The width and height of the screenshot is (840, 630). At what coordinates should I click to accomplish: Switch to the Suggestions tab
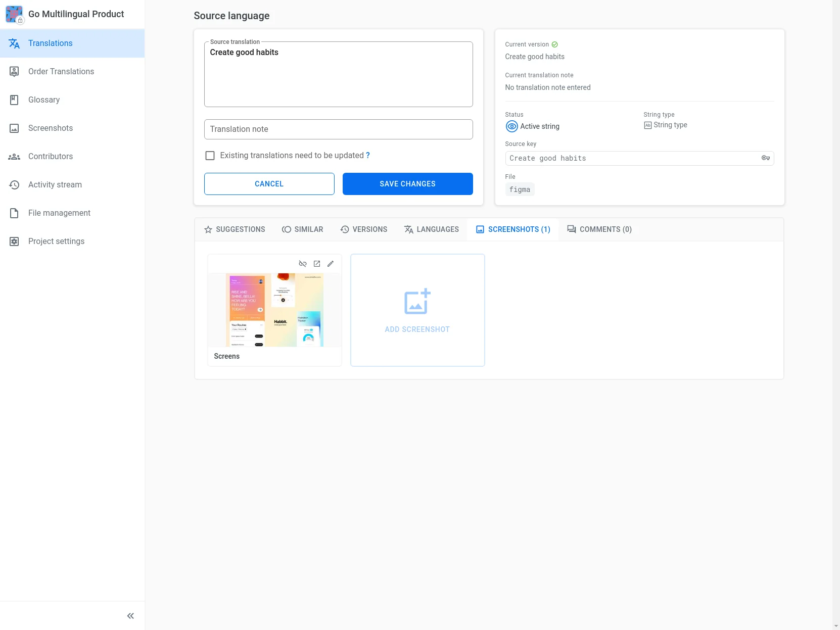click(235, 229)
